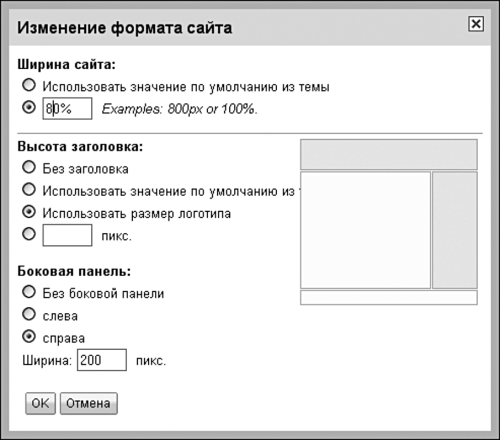Set sidebar position to 'справа'
Viewport: 500px width, 440px height.
pos(29,336)
